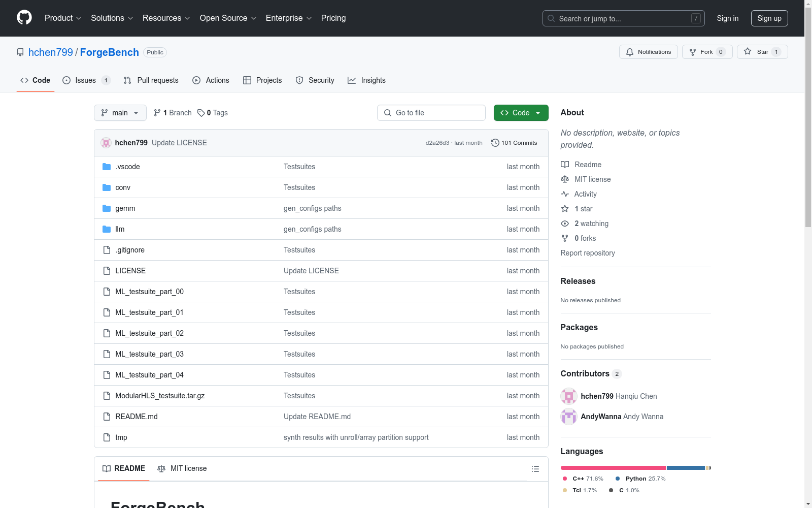This screenshot has width=812, height=508.
Task: Select the MIT license tab below file list
Action: (x=182, y=468)
